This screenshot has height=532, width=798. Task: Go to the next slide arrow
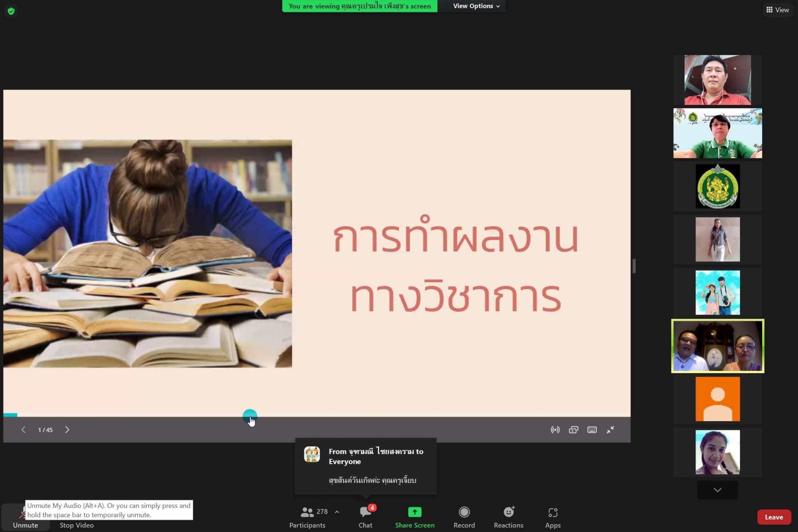[67, 429]
